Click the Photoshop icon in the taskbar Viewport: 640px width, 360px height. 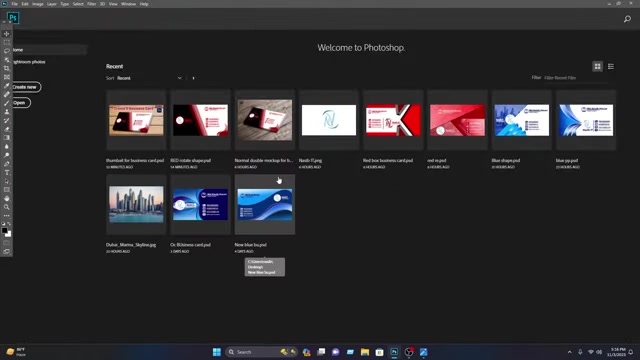pyautogui.click(x=394, y=352)
